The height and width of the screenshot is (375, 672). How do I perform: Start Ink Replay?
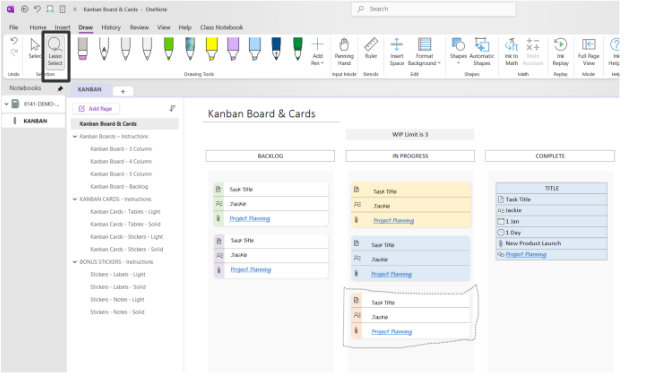point(560,52)
